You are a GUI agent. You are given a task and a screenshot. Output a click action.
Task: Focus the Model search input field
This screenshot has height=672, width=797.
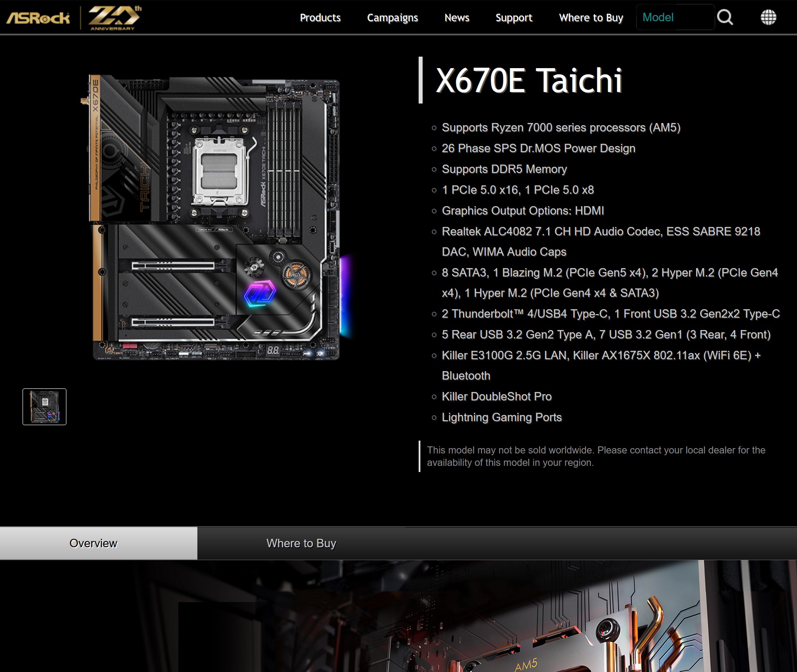675,17
